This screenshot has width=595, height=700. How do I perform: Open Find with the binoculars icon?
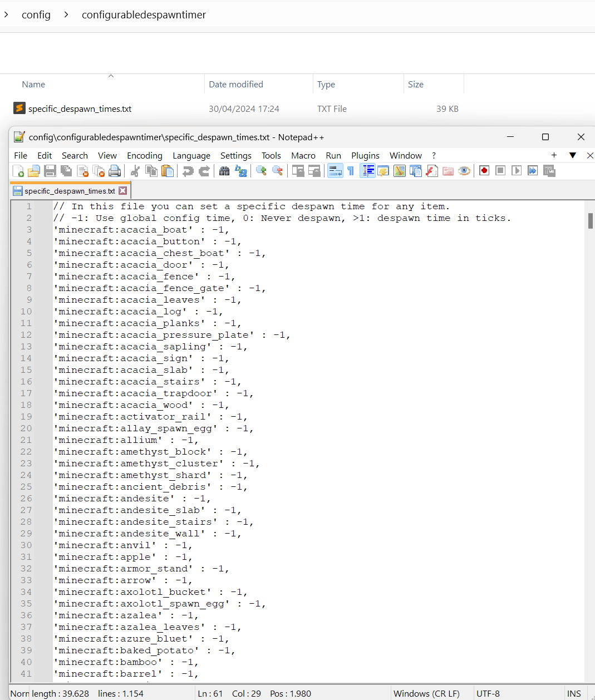(224, 171)
